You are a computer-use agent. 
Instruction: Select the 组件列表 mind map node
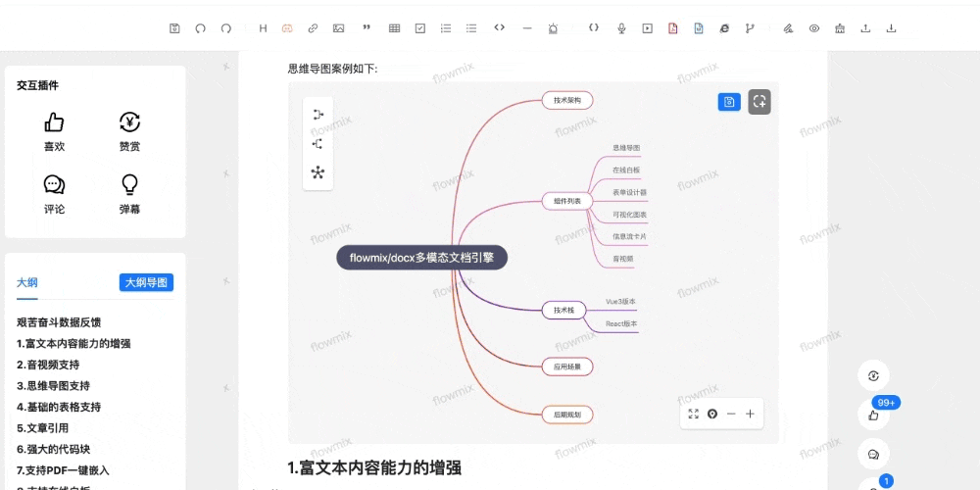pyautogui.click(x=566, y=201)
